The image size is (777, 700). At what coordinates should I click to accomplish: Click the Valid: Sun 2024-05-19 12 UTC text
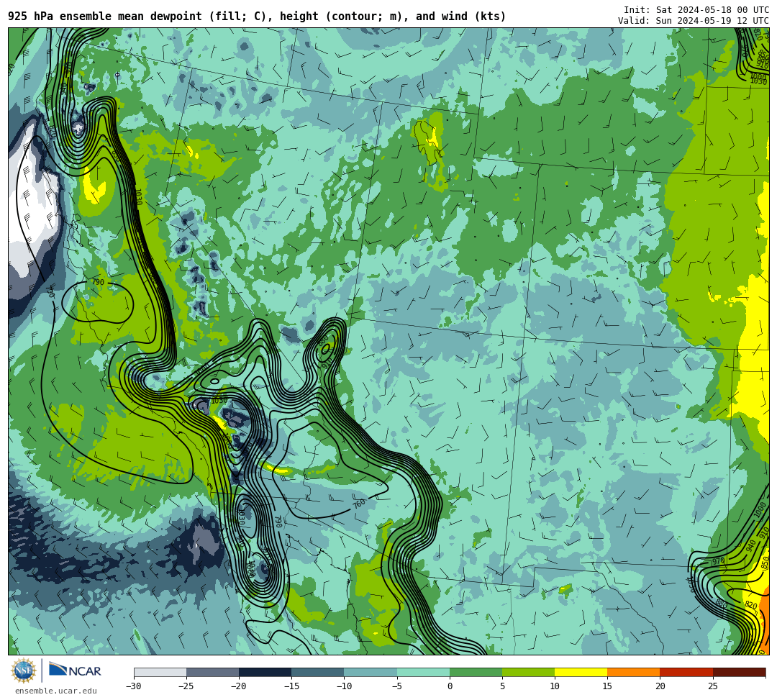click(693, 20)
